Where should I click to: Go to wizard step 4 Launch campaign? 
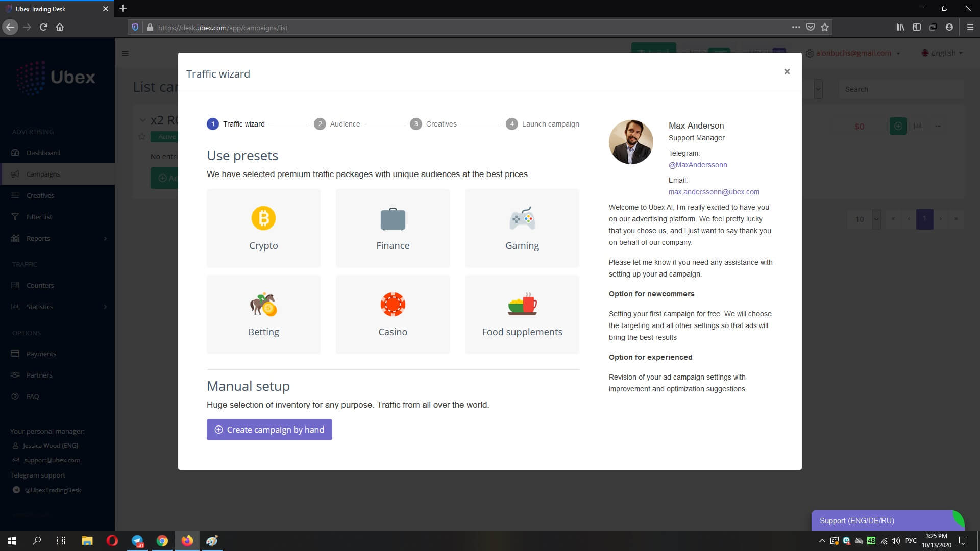[543, 124]
